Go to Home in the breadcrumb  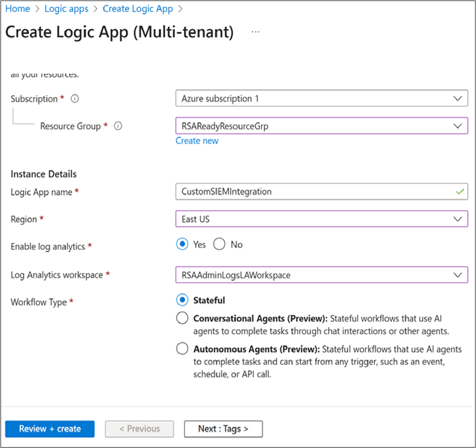coord(17,9)
